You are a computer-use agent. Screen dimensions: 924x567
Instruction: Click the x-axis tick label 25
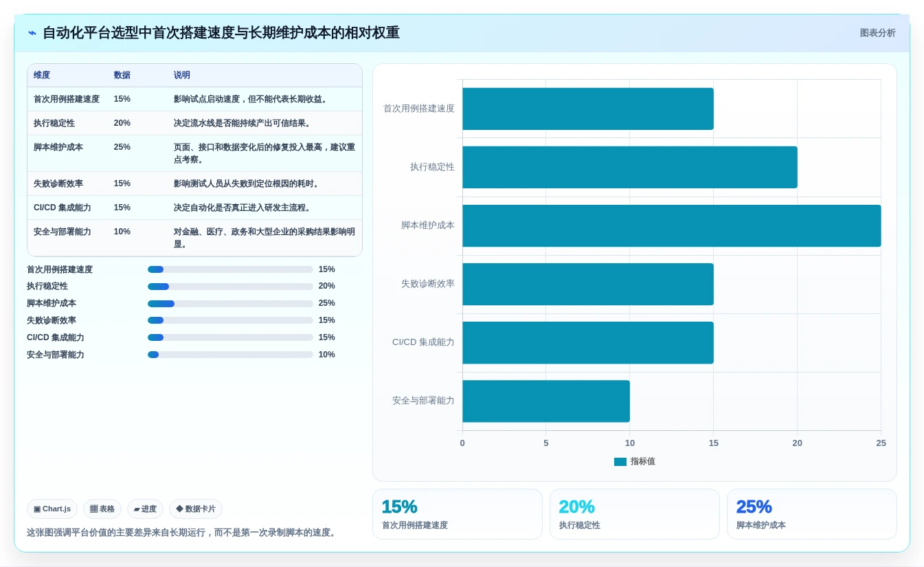click(x=881, y=443)
